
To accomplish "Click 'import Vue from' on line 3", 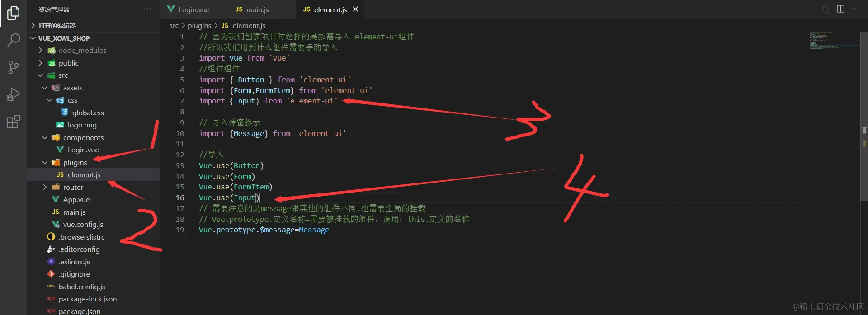I will point(231,58).
